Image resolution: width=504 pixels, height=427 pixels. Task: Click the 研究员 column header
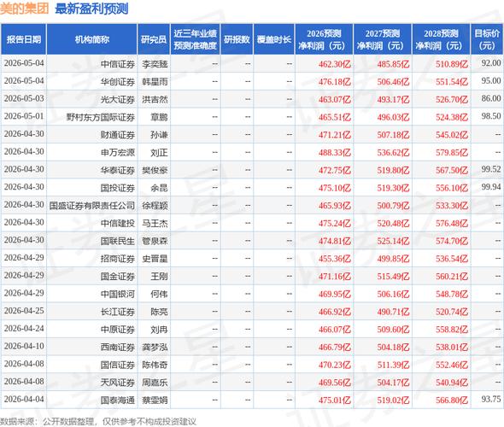tap(154, 39)
